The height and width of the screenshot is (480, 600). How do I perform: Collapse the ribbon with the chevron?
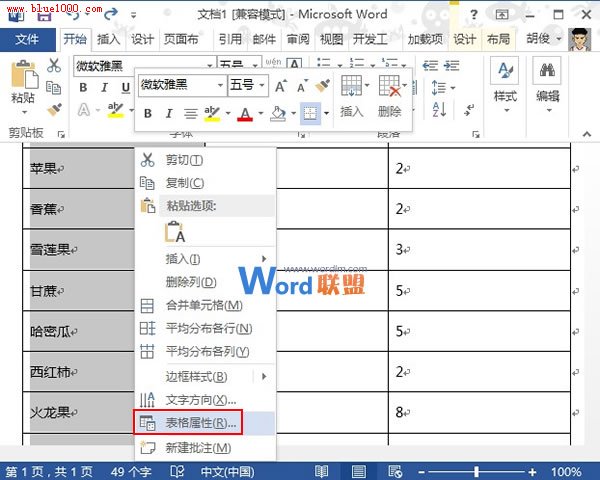(x=587, y=134)
